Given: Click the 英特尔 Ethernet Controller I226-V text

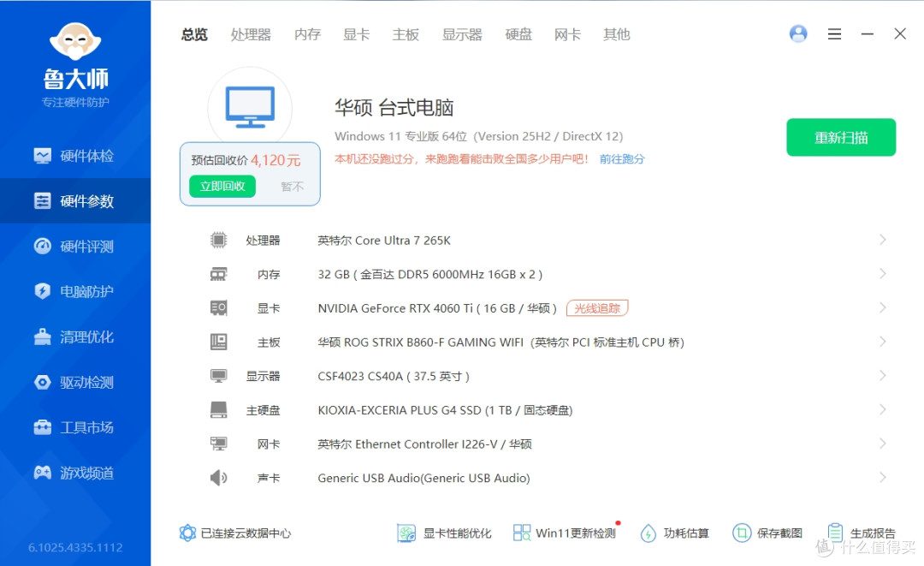Looking at the screenshot, I should pyautogui.click(x=425, y=444).
